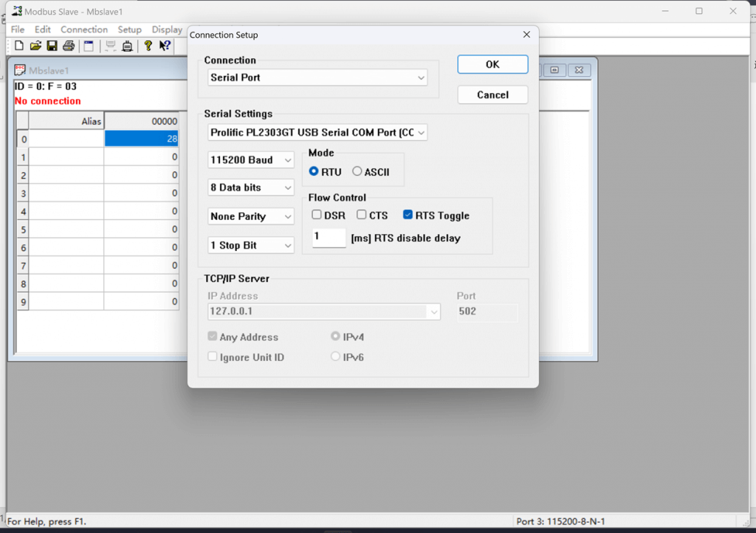This screenshot has height=533, width=756.
Task: Print the slave definition
Action: 69,45
